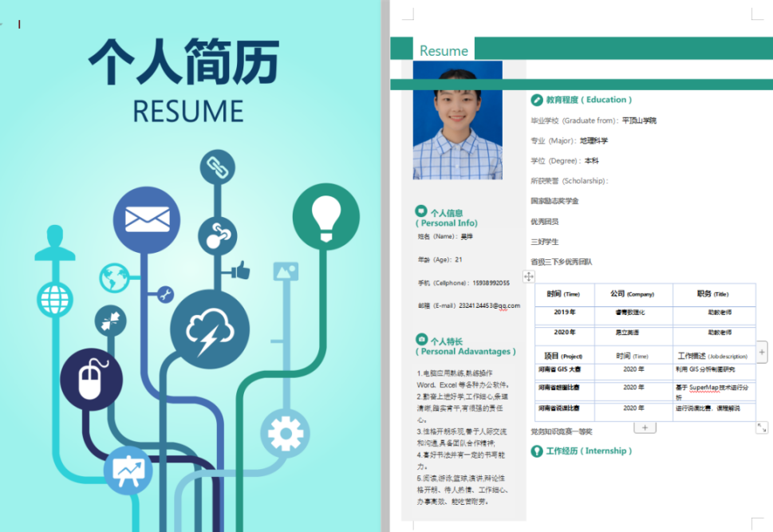
Task: Click the thumbs-up icon on cover page
Action: tap(239, 271)
